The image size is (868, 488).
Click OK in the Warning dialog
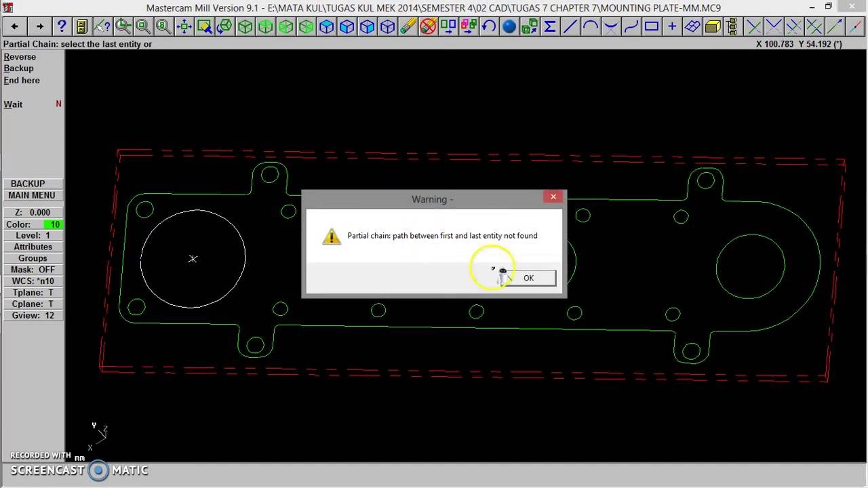pos(528,278)
